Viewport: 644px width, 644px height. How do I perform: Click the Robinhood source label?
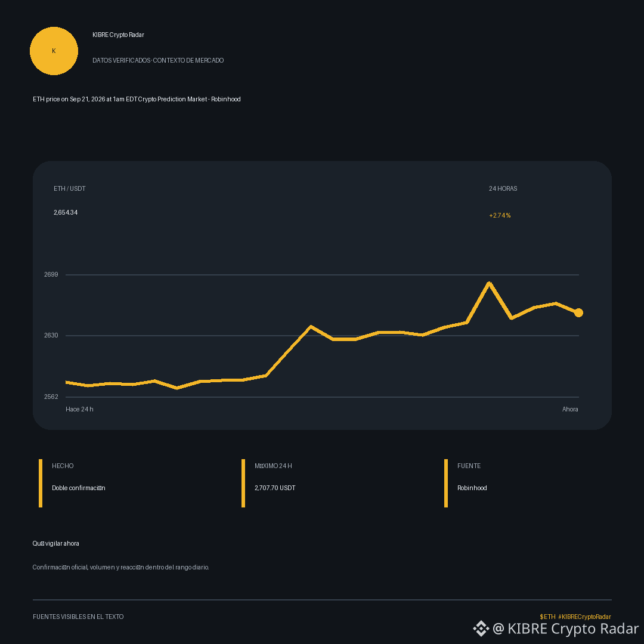(472, 488)
